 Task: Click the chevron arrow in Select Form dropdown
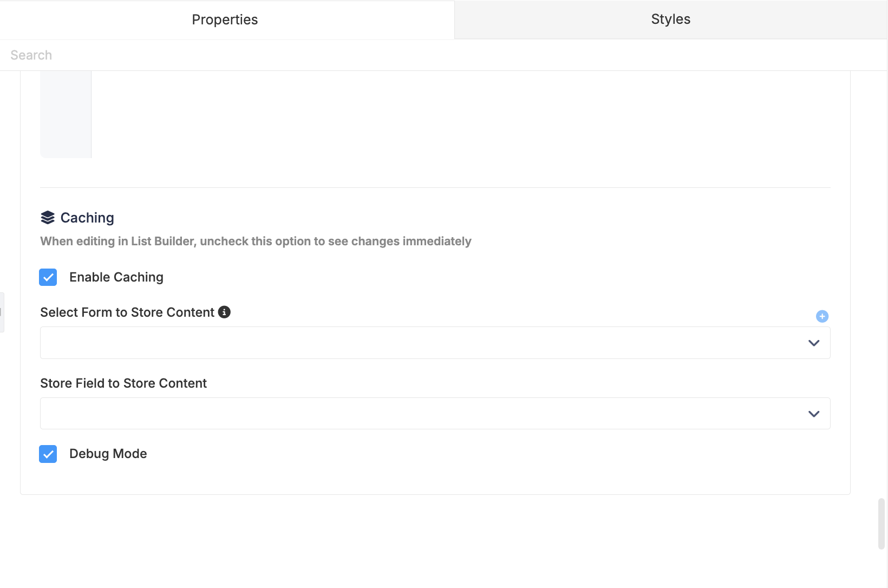point(814,343)
